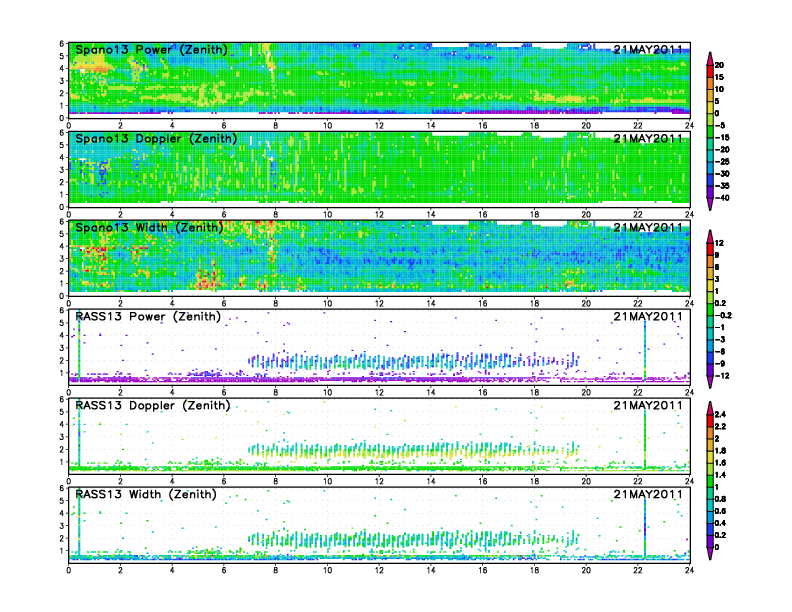This screenshot has height=612, width=792.
Task: Click hour tick "16" under Spano13 Width panel
Action: [x=482, y=303]
